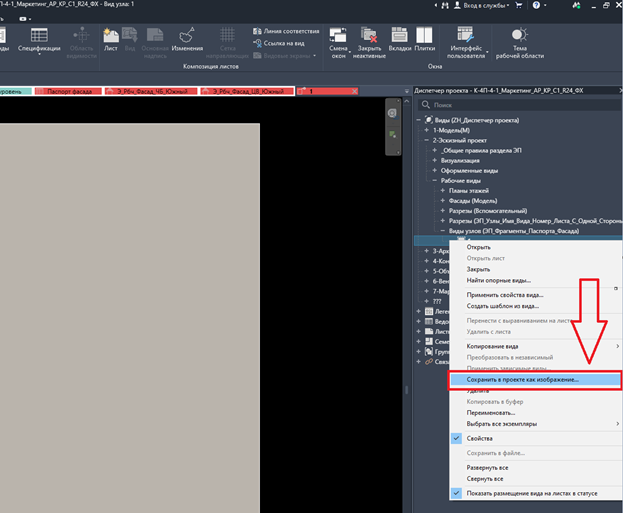Screen dimensions: 623x513
Task: Expand Планы этажей node
Action: click(x=443, y=190)
